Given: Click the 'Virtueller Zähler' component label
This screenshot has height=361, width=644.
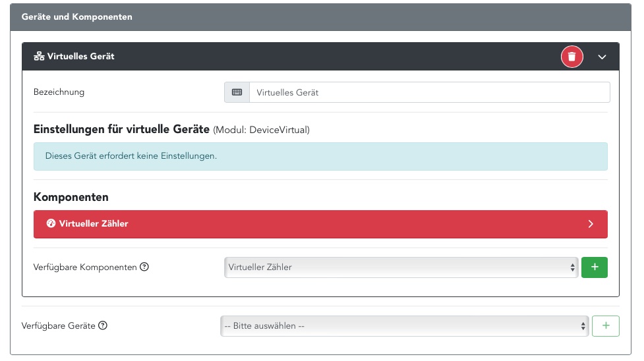Looking at the screenshot, I should tap(94, 224).
